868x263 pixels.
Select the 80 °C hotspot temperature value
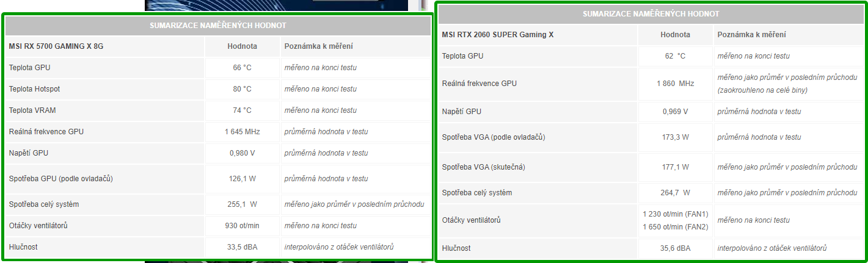coord(242,89)
